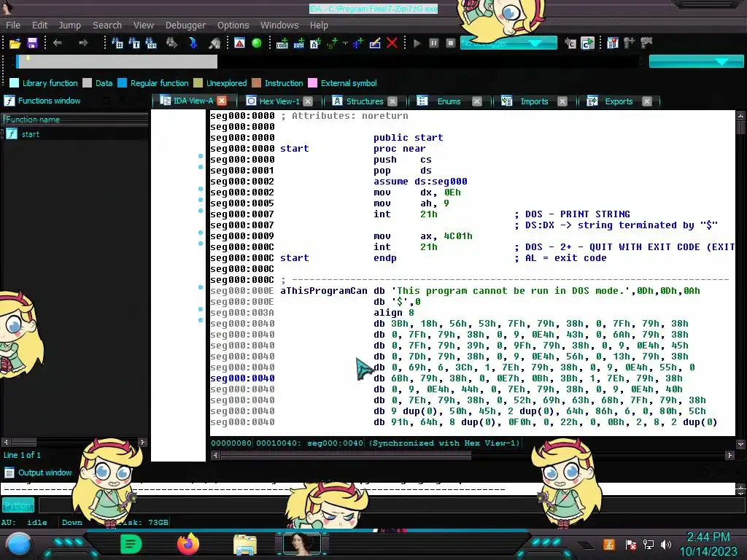Click the C source with gray arrow icon
The height and width of the screenshot is (560, 747).
(x=570, y=43)
